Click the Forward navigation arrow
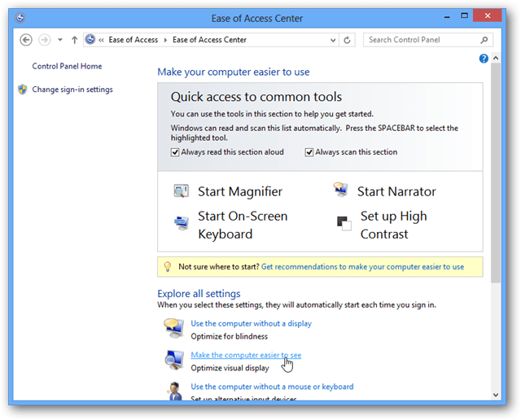 click(45, 40)
